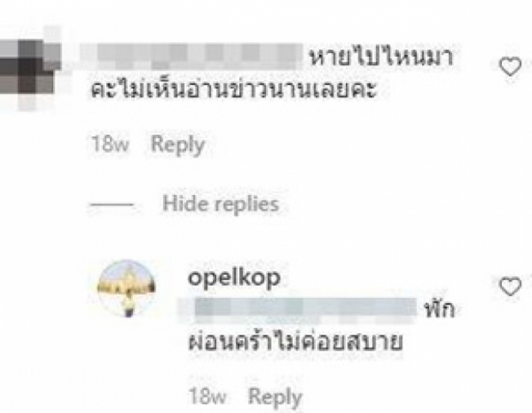Click the 18w timestamp of top comment
Screen dimensions: 532x413
(110, 144)
